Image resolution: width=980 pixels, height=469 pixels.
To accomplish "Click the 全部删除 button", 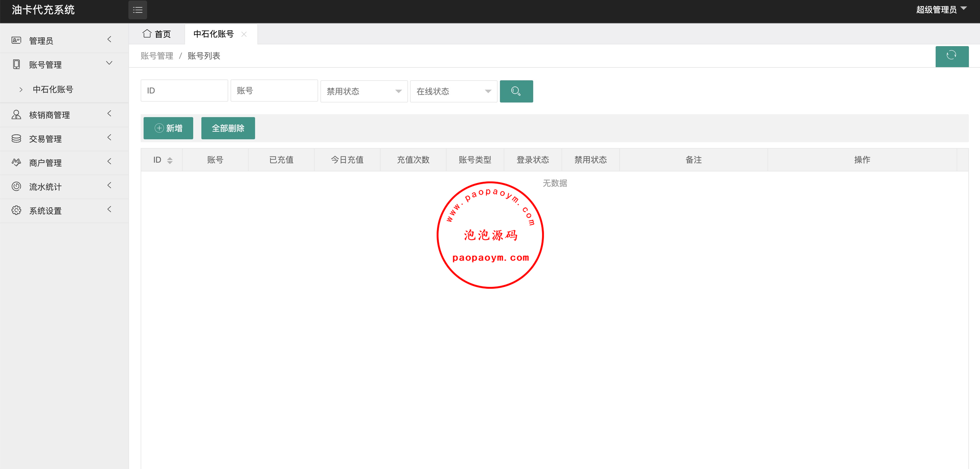I will pos(228,128).
